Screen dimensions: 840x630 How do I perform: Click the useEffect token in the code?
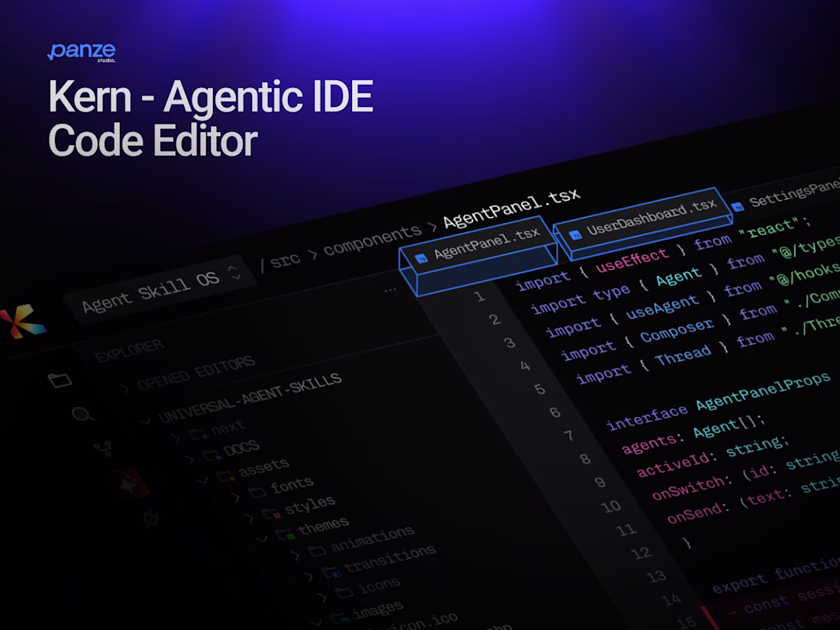click(x=633, y=260)
